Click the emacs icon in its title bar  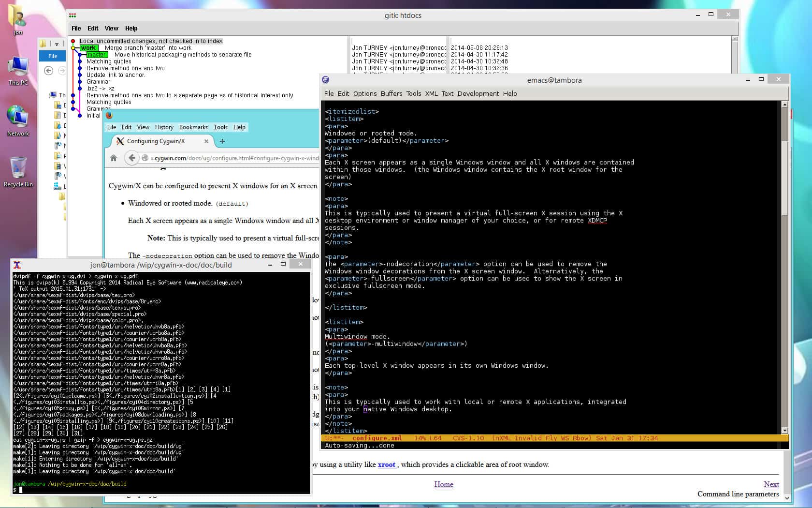325,80
